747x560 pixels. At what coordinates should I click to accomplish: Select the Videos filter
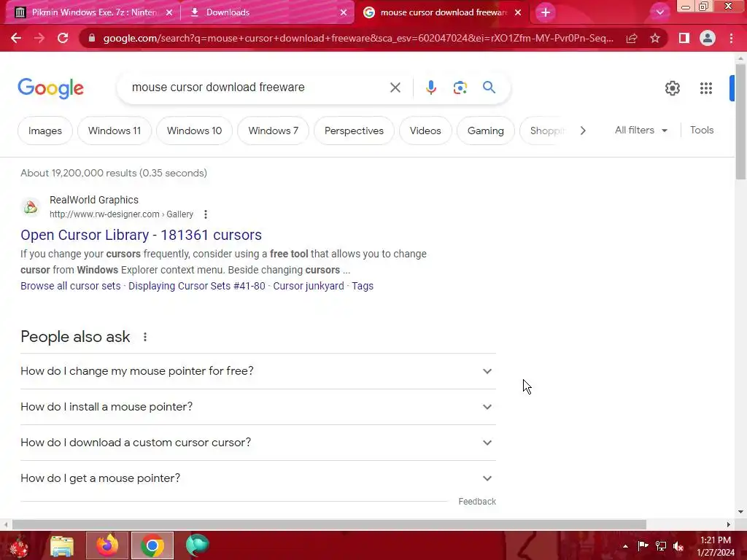[x=425, y=131]
